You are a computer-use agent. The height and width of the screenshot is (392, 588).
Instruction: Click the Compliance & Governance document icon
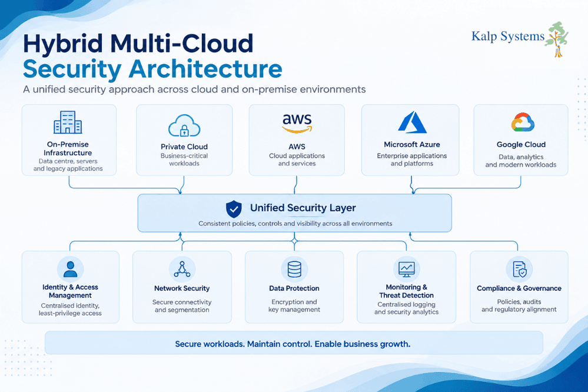click(x=519, y=269)
